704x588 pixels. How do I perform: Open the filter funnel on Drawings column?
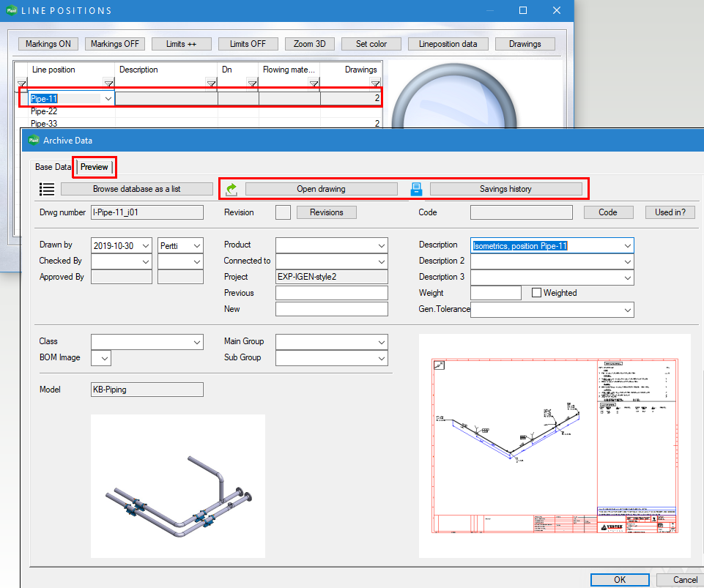[374, 83]
